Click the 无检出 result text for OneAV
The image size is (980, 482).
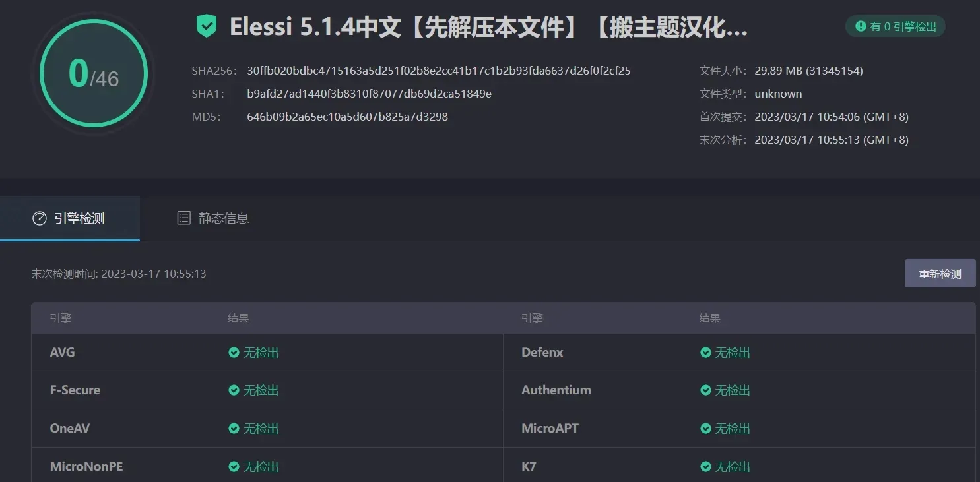261,429
